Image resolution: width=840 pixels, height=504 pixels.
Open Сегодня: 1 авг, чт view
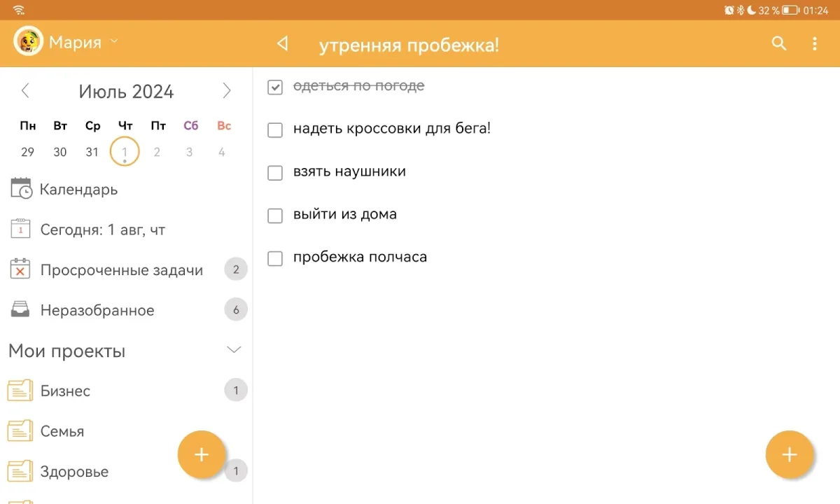click(x=102, y=230)
